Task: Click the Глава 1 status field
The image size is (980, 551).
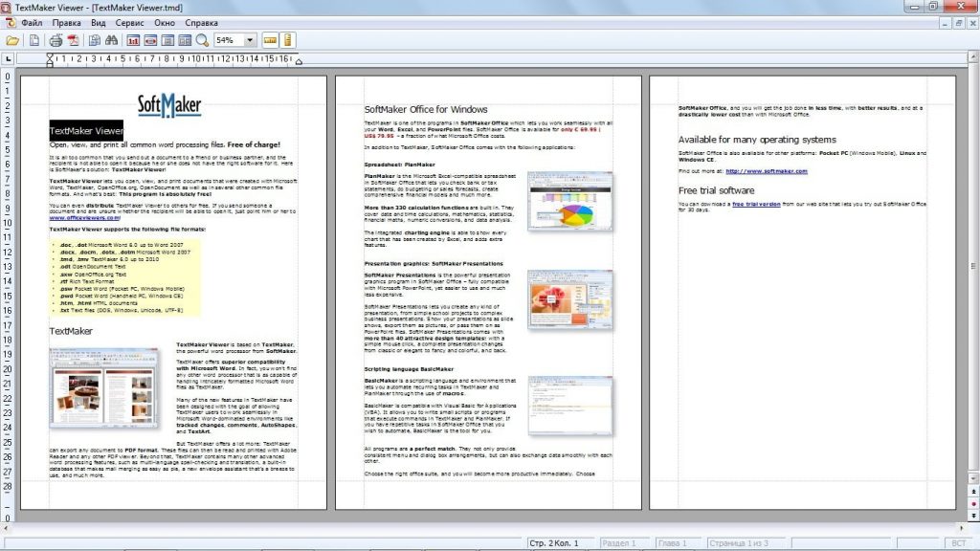Action: click(x=679, y=543)
